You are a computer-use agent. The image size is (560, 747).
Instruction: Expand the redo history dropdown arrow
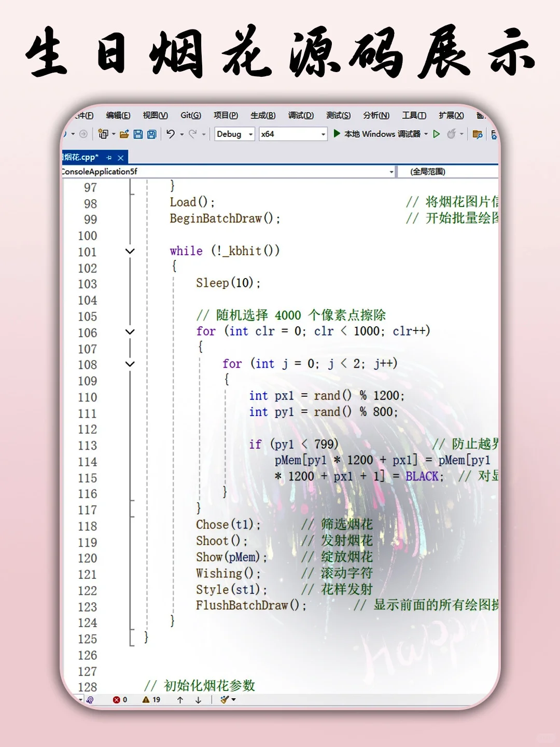click(204, 134)
